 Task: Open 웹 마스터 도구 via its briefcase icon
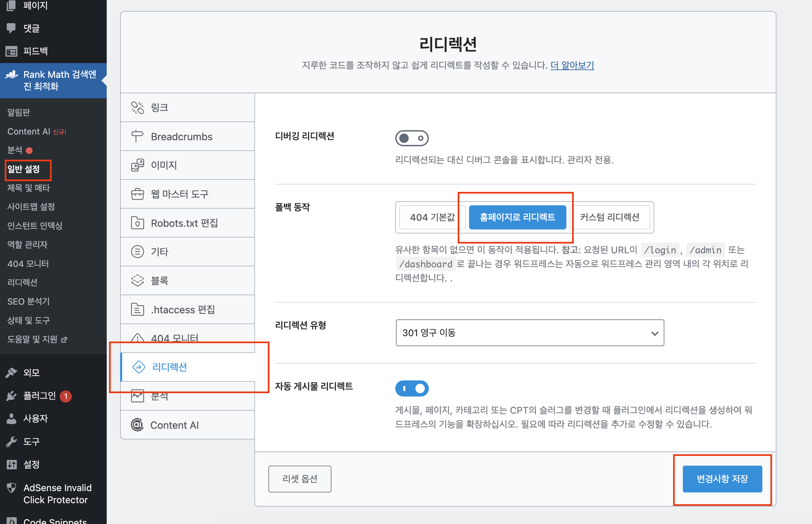point(137,194)
